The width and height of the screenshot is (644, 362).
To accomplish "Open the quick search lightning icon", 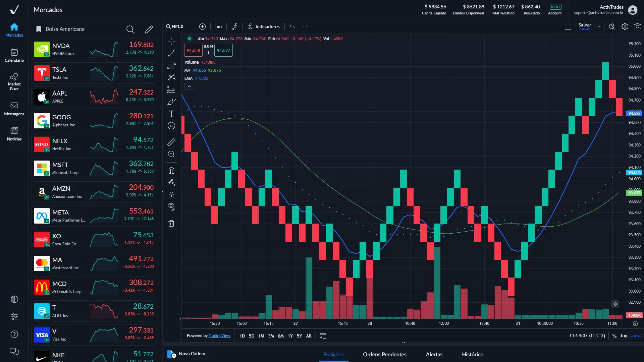I will pos(612,26).
